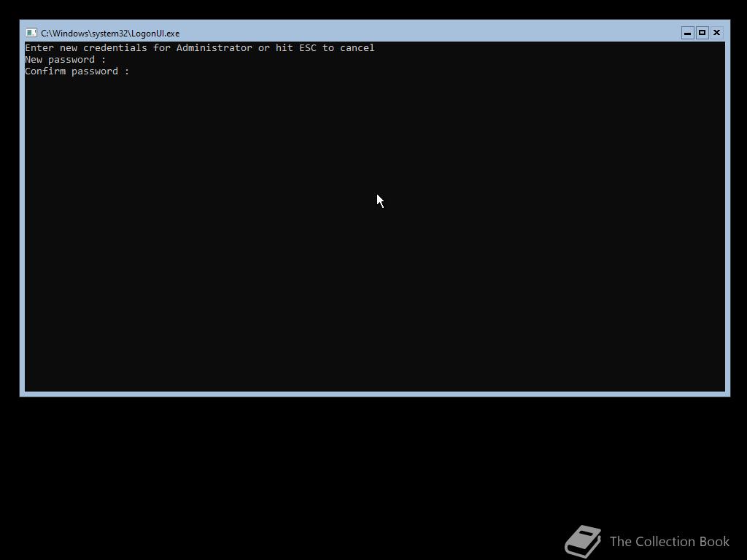Click the 'Confirm password :' prompt line
The height and width of the screenshot is (560, 747).
click(x=77, y=71)
